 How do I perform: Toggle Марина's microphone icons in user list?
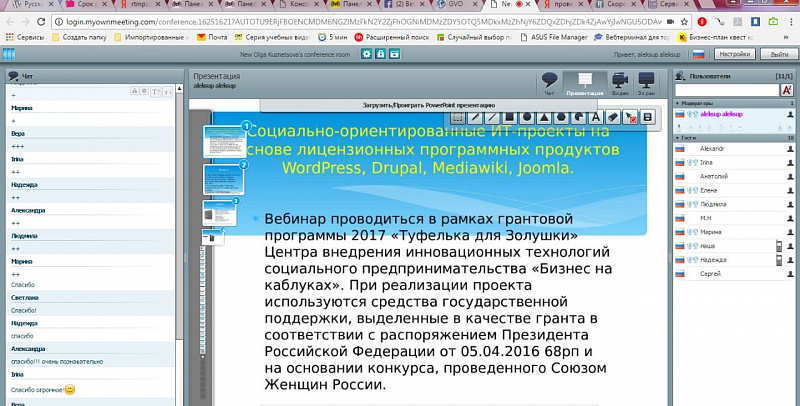point(692,232)
